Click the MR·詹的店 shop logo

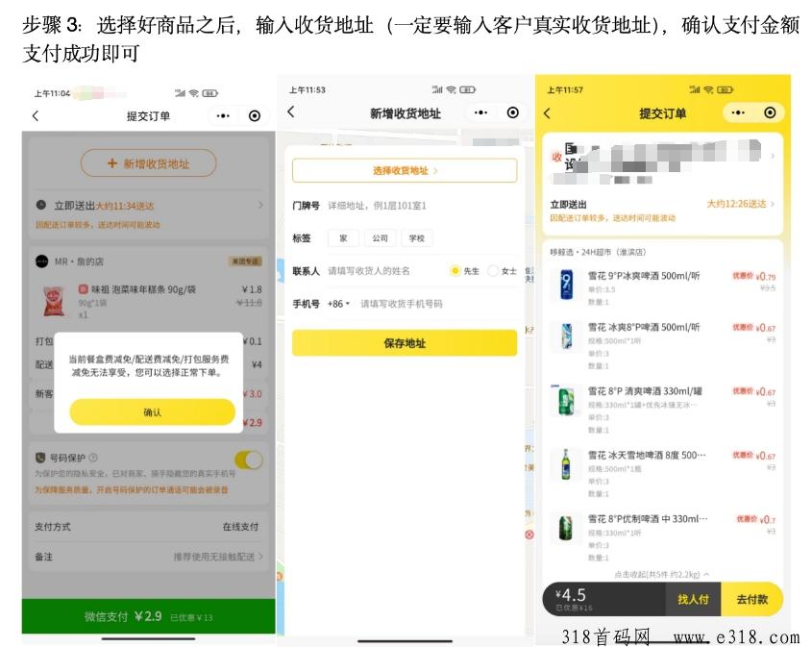(42, 261)
